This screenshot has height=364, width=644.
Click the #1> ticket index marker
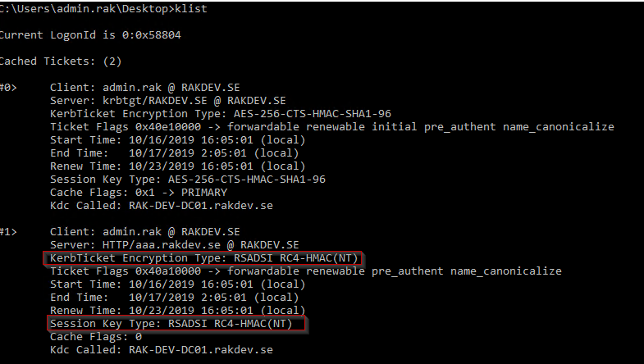[9, 232]
